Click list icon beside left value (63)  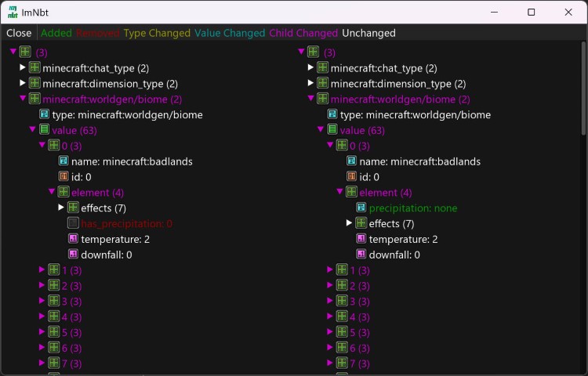pos(45,129)
